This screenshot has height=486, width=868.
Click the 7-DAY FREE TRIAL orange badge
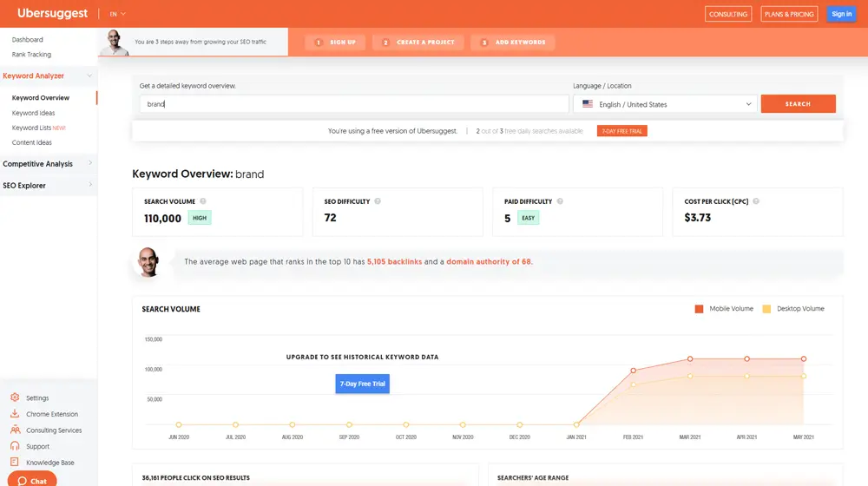tap(621, 131)
